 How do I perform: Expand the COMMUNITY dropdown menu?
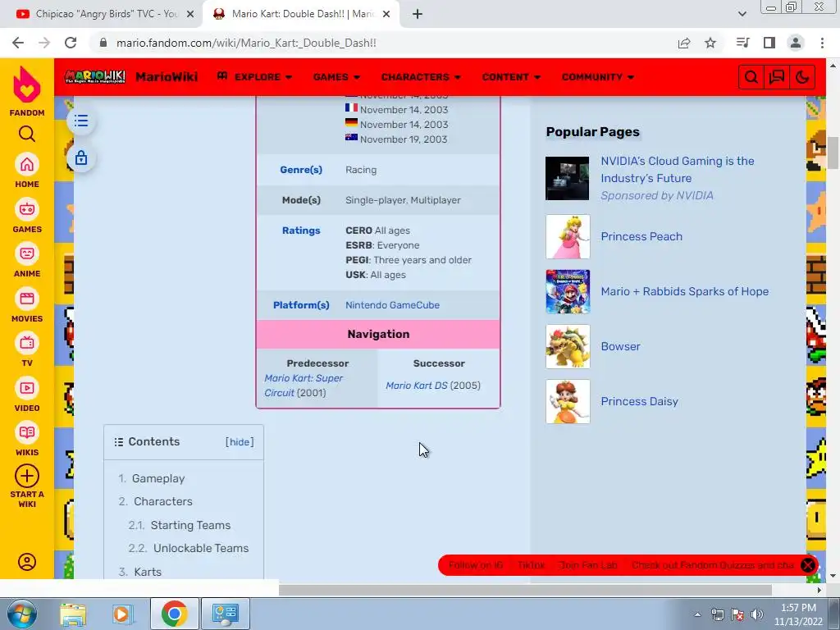click(x=598, y=77)
